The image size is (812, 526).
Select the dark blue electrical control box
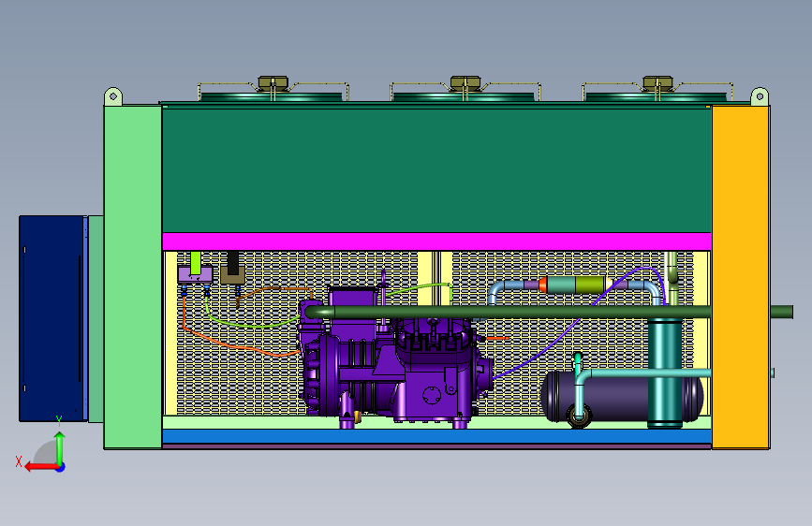coord(52,318)
